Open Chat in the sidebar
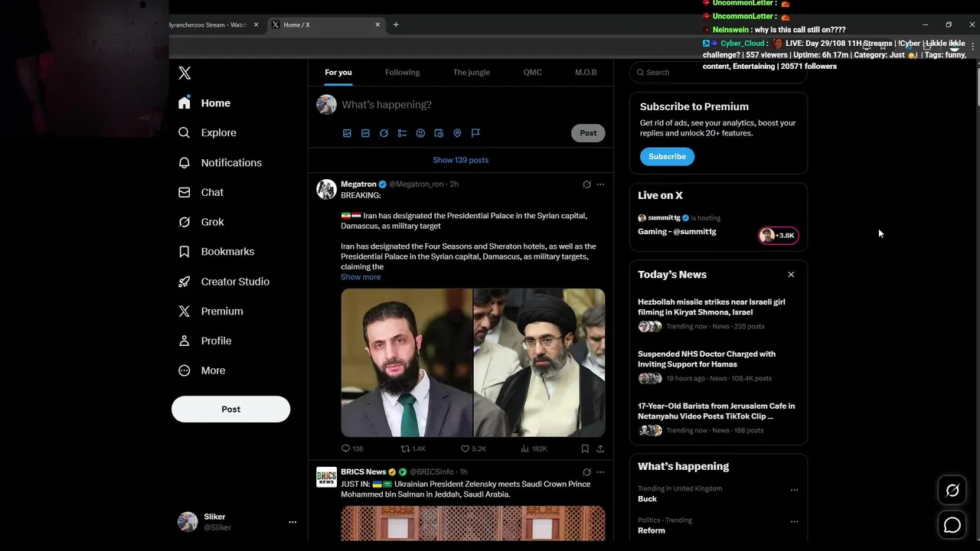The height and width of the screenshot is (551, 980). [x=201, y=192]
